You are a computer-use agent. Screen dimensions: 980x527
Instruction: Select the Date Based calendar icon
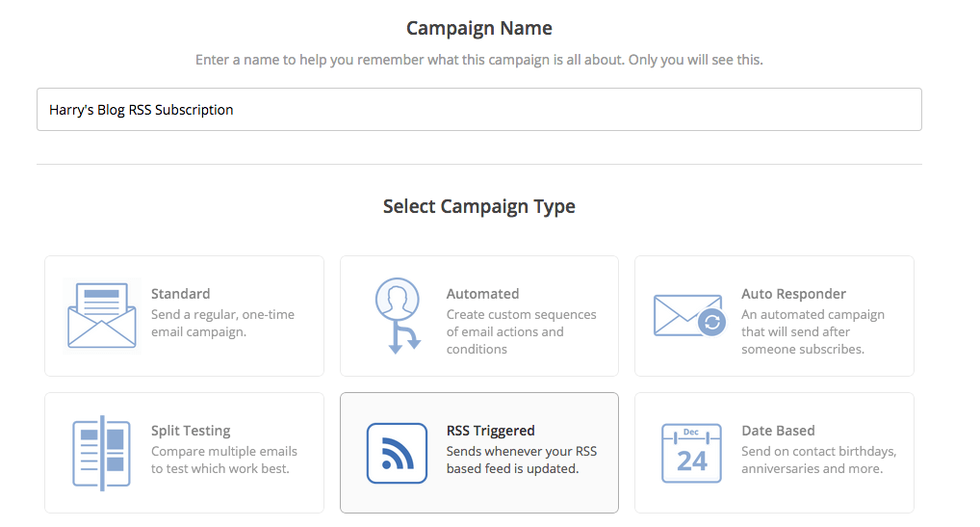pos(691,453)
